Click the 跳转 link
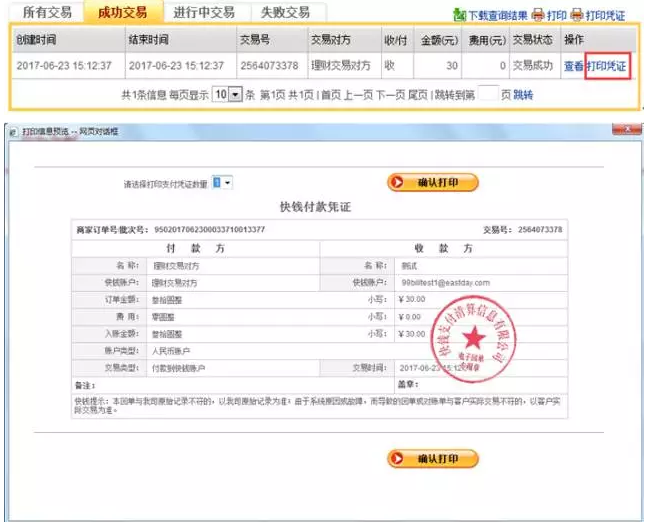 [x=523, y=95]
